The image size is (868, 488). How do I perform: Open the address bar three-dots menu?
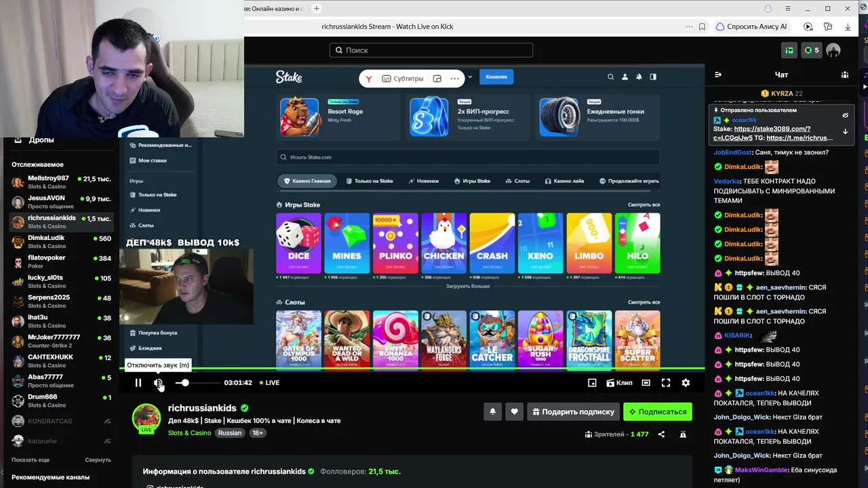[690, 26]
